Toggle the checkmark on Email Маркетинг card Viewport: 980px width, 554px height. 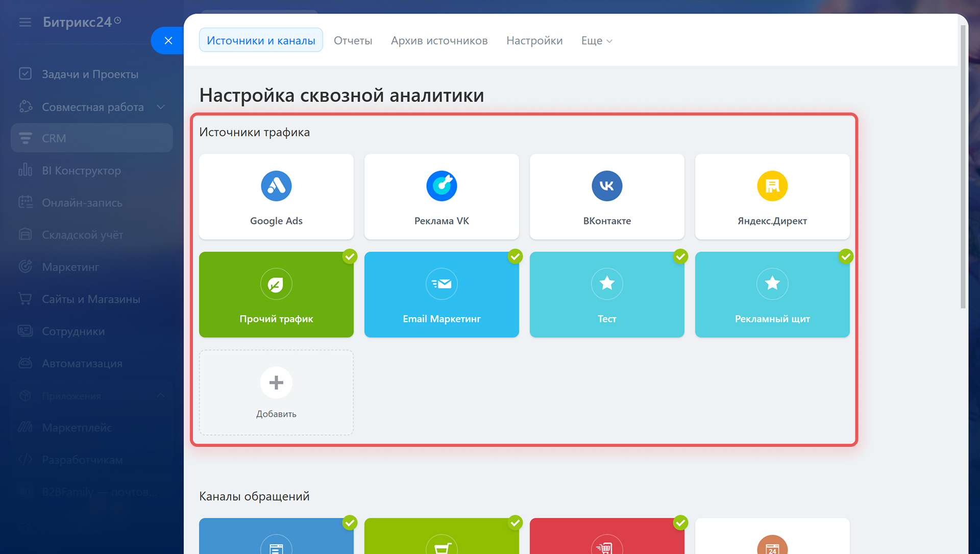coord(515,256)
